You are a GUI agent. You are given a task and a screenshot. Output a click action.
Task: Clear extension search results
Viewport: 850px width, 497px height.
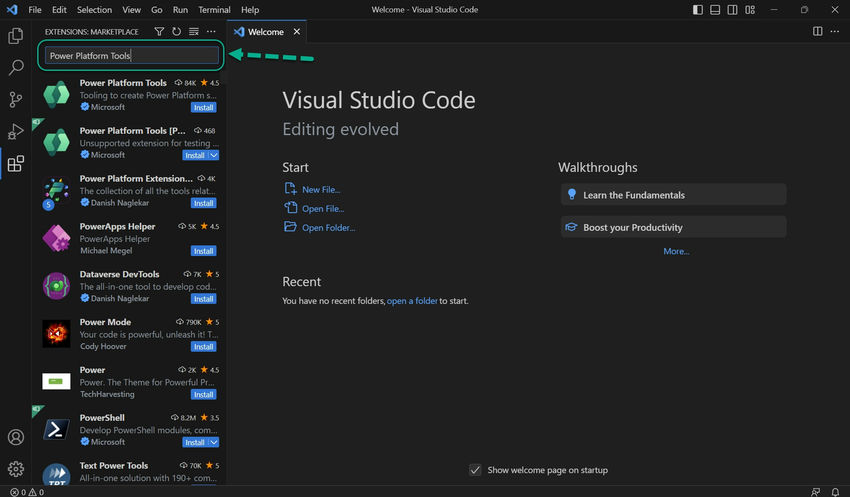click(193, 32)
